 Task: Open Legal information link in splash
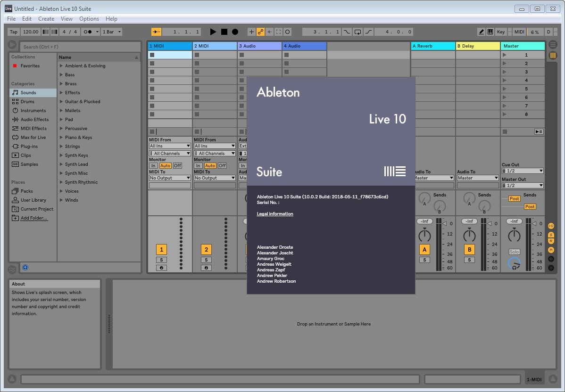pyautogui.click(x=275, y=214)
